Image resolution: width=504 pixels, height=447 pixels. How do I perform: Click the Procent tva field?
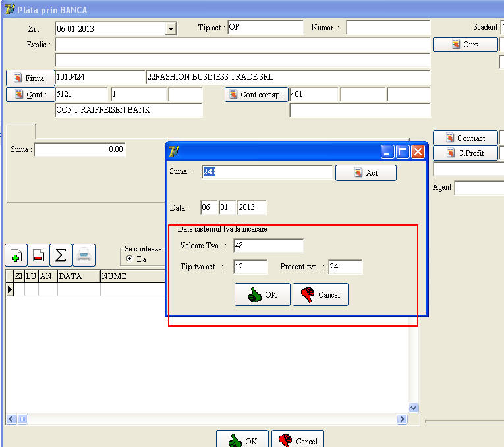pyautogui.click(x=345, y=267)
